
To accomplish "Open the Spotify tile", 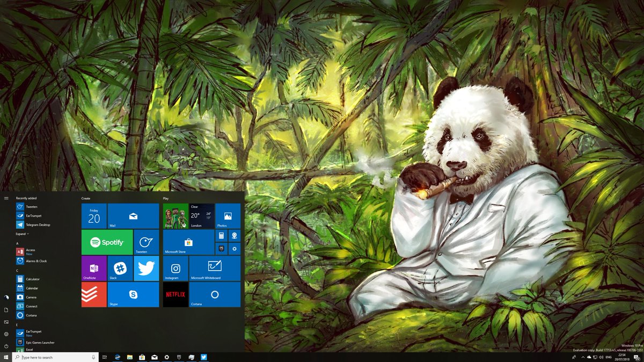I will (107, 242).
